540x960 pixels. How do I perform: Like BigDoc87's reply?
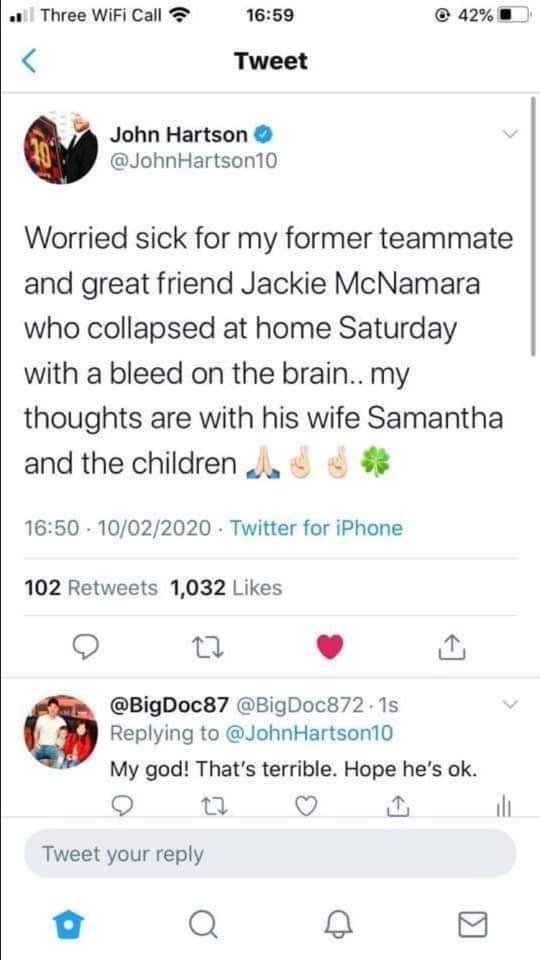tap(304, 808)
